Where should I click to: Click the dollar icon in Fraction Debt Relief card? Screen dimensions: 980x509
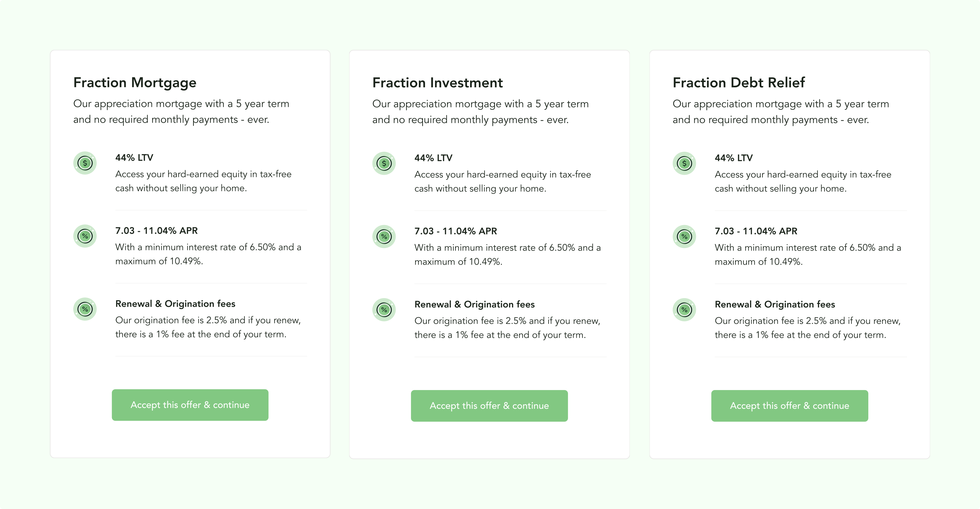click(684, 163)
